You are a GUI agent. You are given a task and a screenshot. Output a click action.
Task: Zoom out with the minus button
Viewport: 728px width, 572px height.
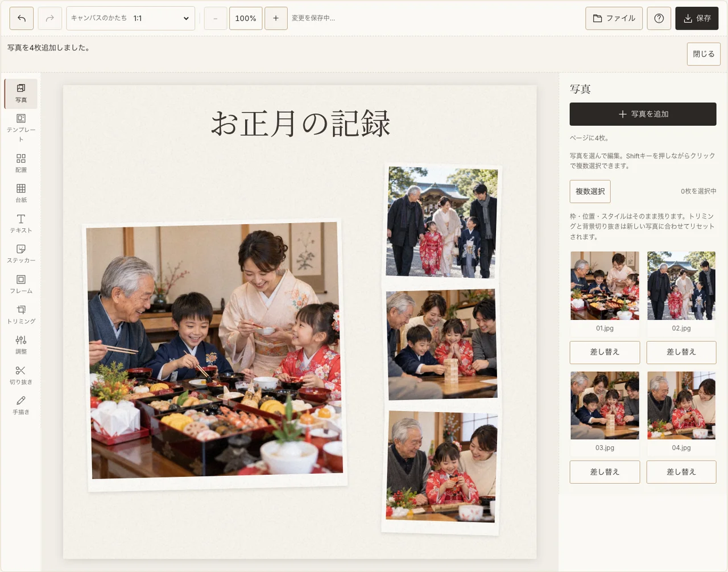[216, 18]
